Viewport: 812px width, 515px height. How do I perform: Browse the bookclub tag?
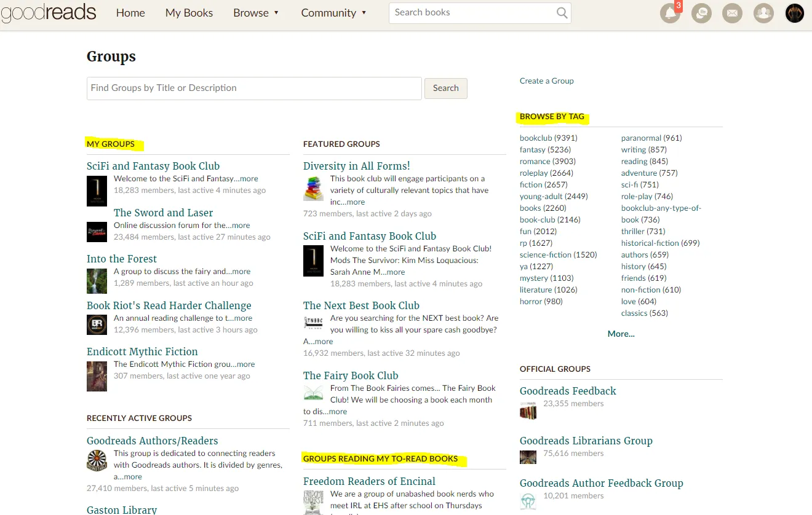pos(536,138)
